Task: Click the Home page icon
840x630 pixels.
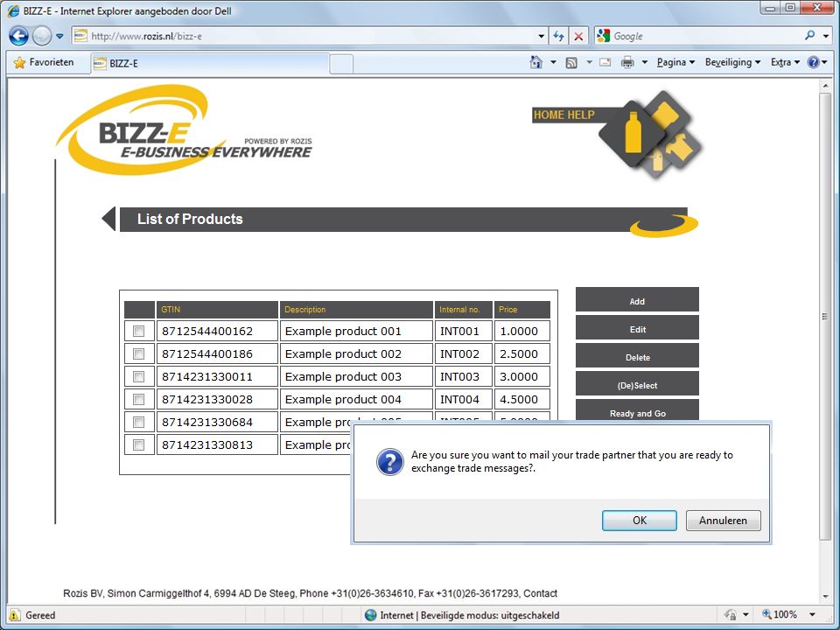Action: 536,62
